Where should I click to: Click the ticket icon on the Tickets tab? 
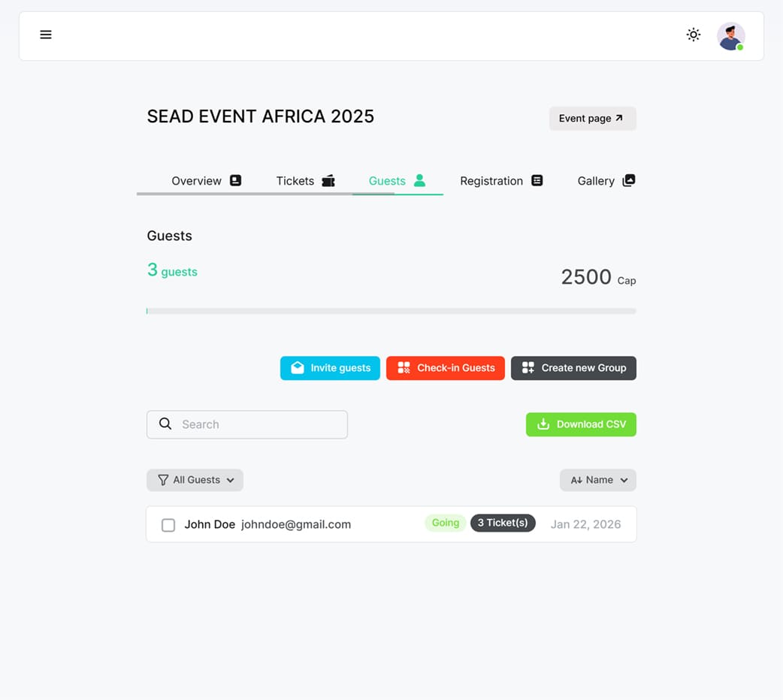328,180
